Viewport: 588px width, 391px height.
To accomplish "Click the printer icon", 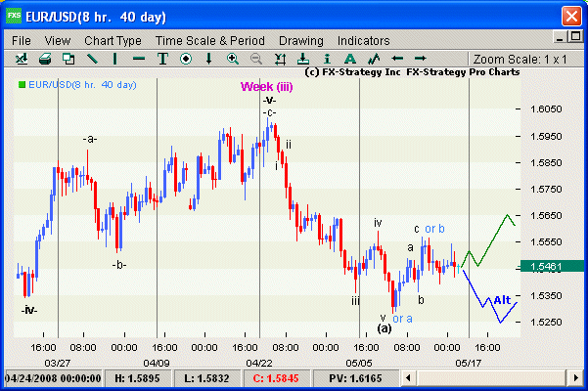I will 45,59.
